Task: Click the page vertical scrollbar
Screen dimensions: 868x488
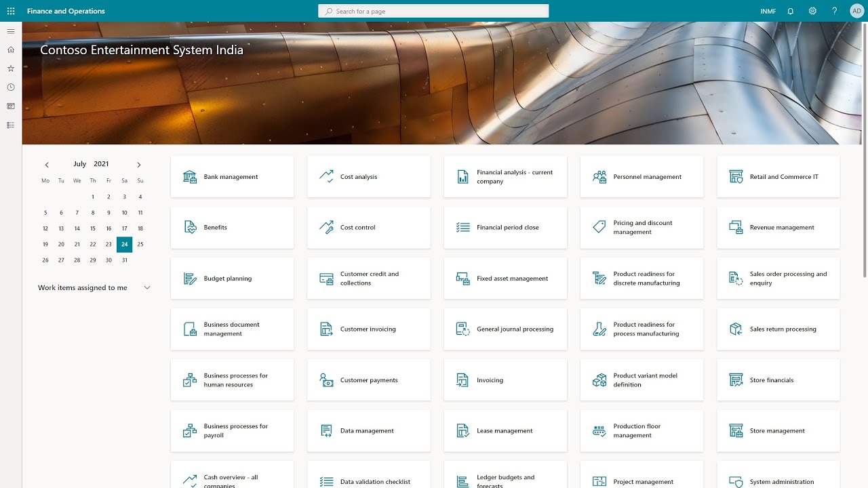Action: coord(865,150)
